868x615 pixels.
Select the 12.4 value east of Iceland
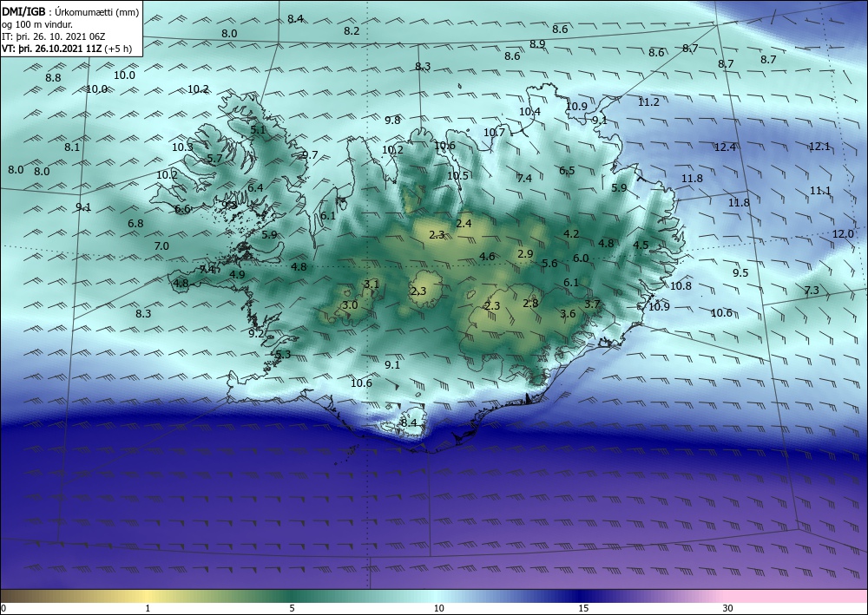[x=725, y=147]
